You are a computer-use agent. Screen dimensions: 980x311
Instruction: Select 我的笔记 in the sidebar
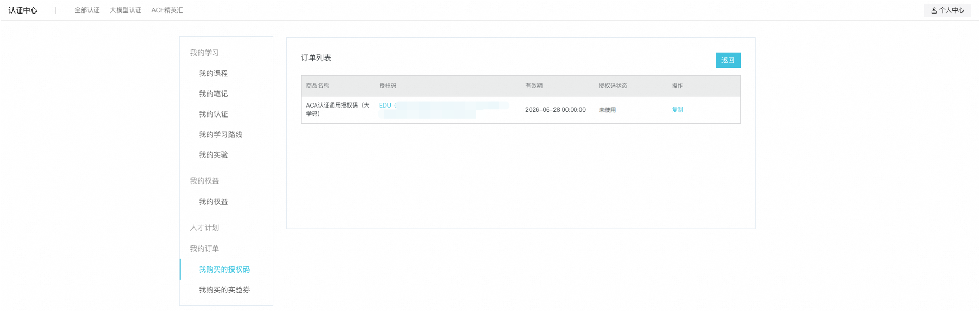[213, 94]
